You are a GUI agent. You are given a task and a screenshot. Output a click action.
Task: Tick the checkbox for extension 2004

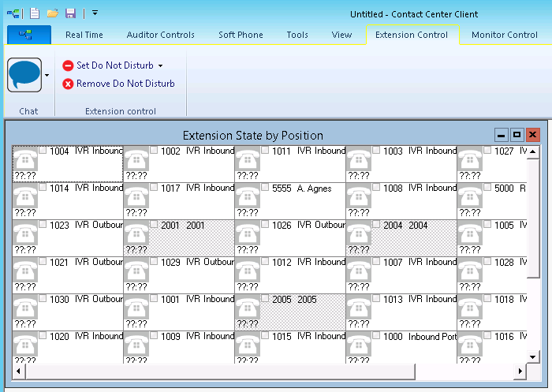pos(376,224)
